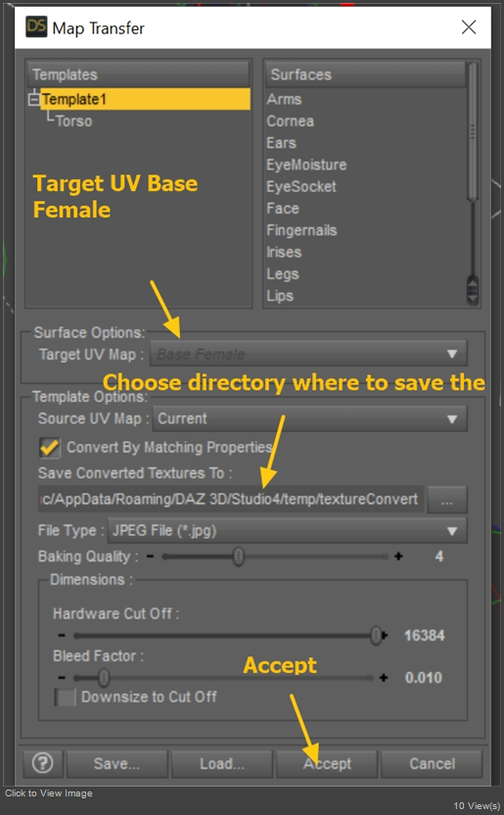Click the Hardware Cut Off minus icon
The width and height of the screenshot is (504, 815).
tap(62, 636)
